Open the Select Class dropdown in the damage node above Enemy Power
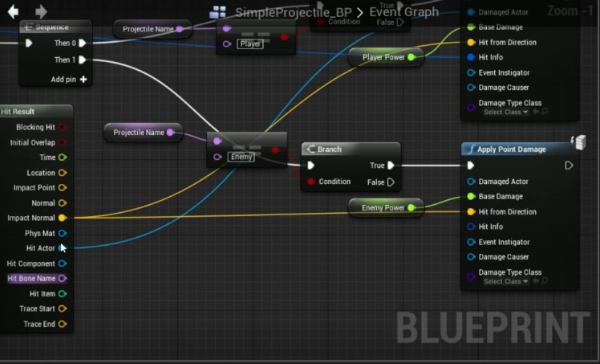The image size is (600, 364). 505,112
